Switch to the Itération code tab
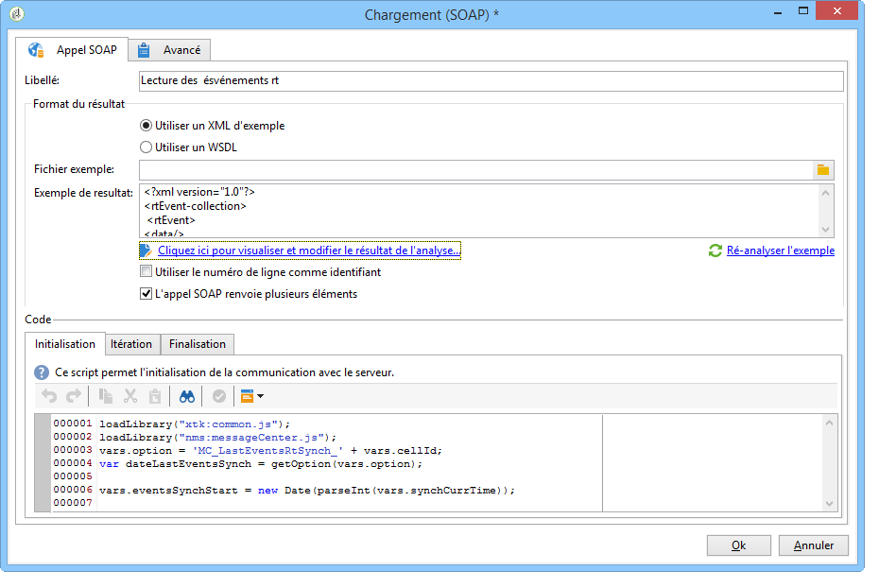The image size is (879, 588). (131, 344)
